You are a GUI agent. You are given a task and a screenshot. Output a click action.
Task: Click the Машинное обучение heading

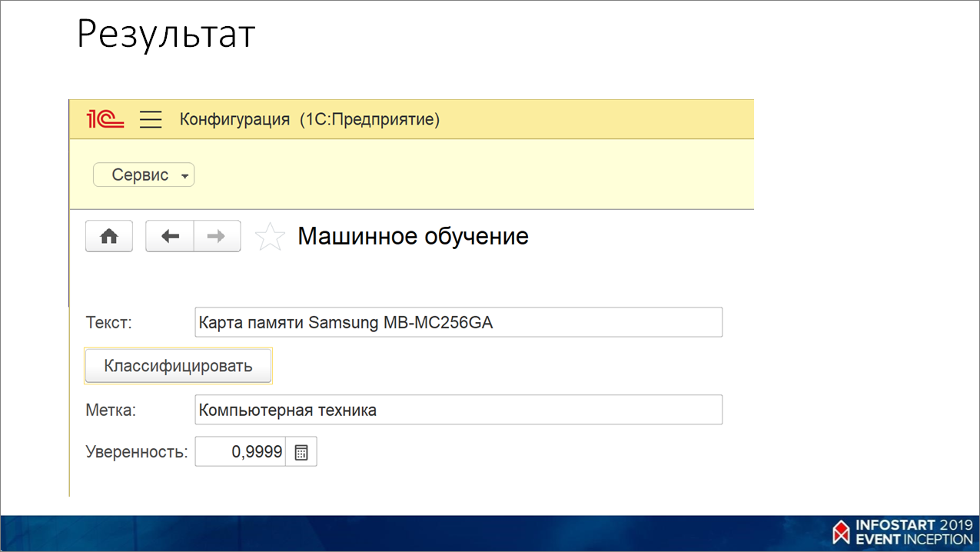(x=413, y=236)
